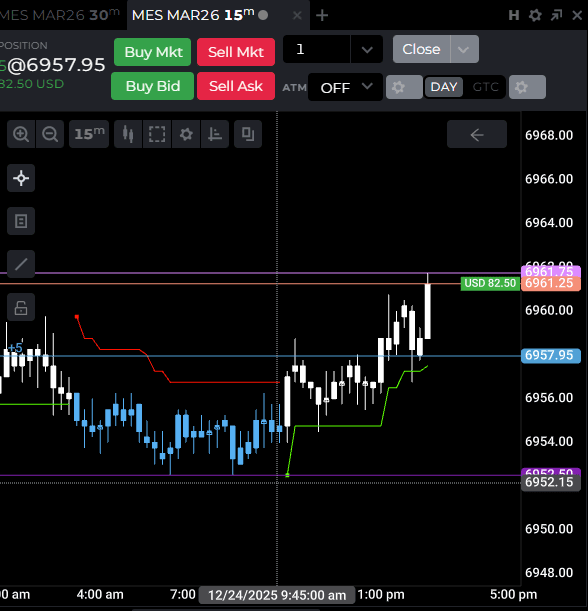Select the trend line drawing tool
Image resolution: width=588 pixels, height=611 pixels.
21,264
